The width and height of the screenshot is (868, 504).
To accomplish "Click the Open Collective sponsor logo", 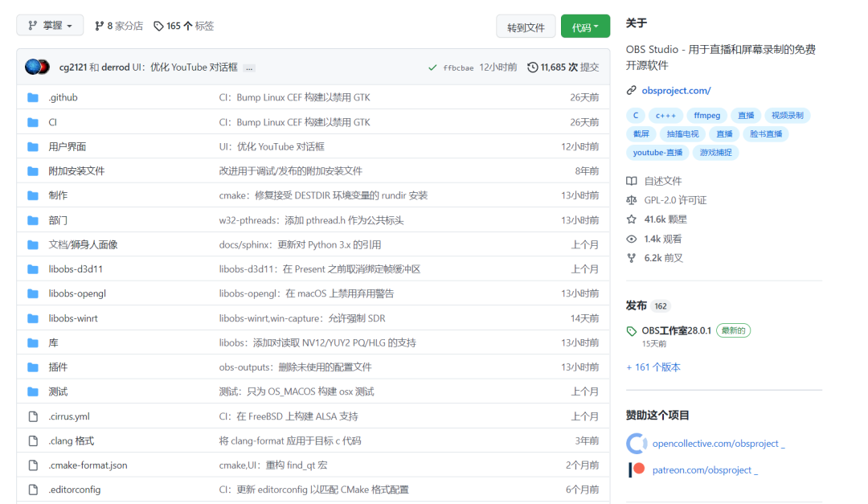I will coord(637,444).
